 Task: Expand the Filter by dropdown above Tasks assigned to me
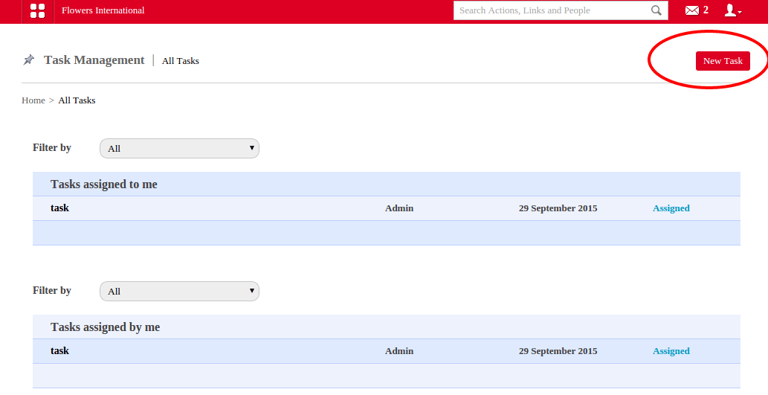click(x=179, y=148)
